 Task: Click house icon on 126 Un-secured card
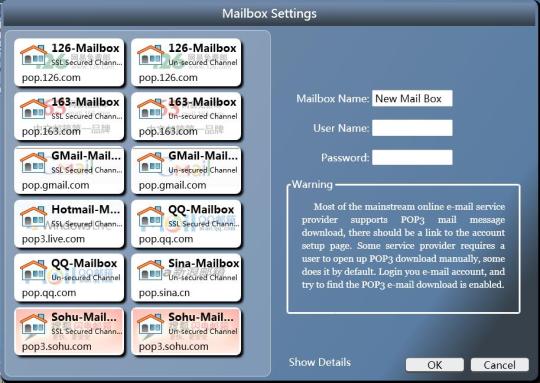(150, 55)
